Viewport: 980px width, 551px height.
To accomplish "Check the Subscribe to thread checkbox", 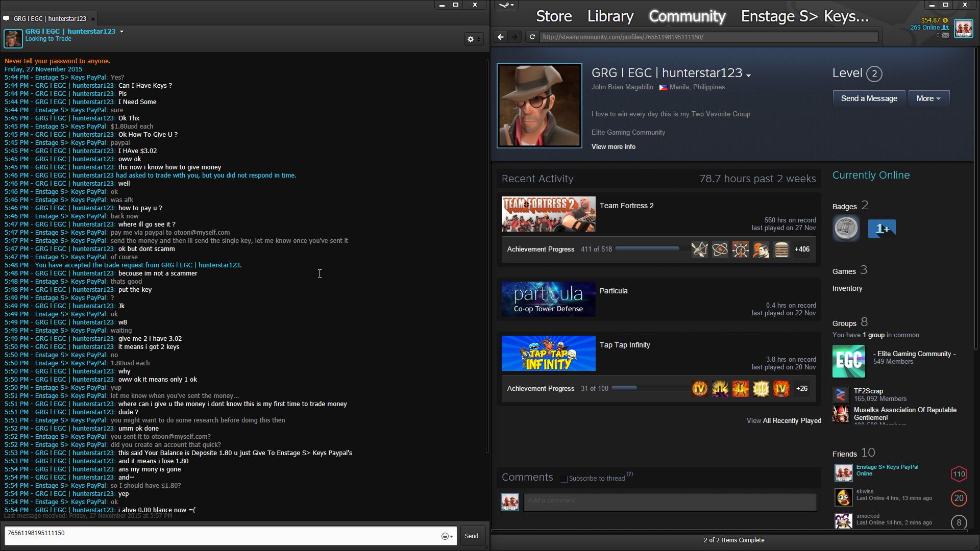I will (564, 479).
